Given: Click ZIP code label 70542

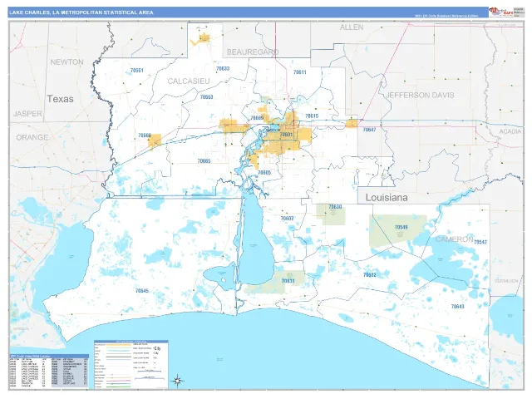Looking at the screenshot, I should point(480,242).
